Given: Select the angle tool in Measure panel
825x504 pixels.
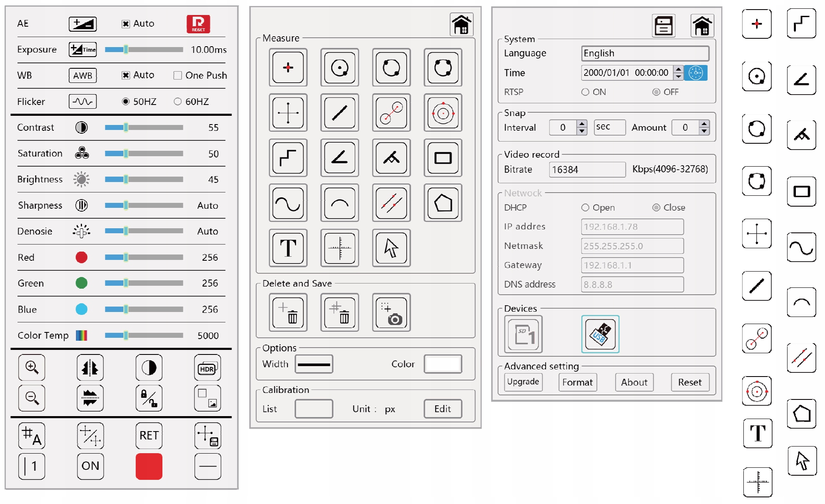Looking at the screenshot, I should click(x=340, y=158).
